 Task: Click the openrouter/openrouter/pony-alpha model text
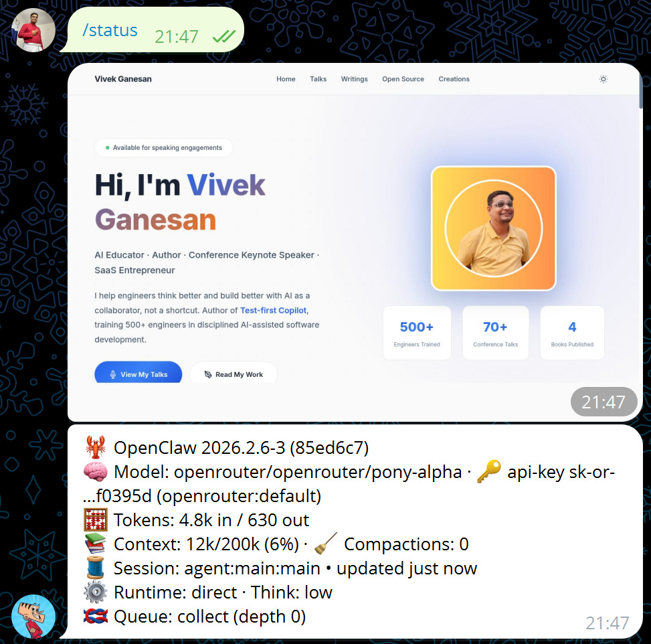point(318,472)
